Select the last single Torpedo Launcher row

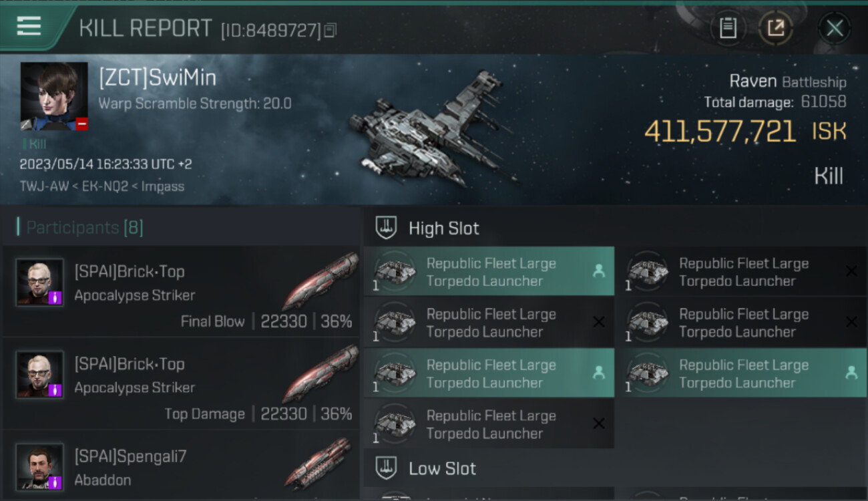(489, 424)
